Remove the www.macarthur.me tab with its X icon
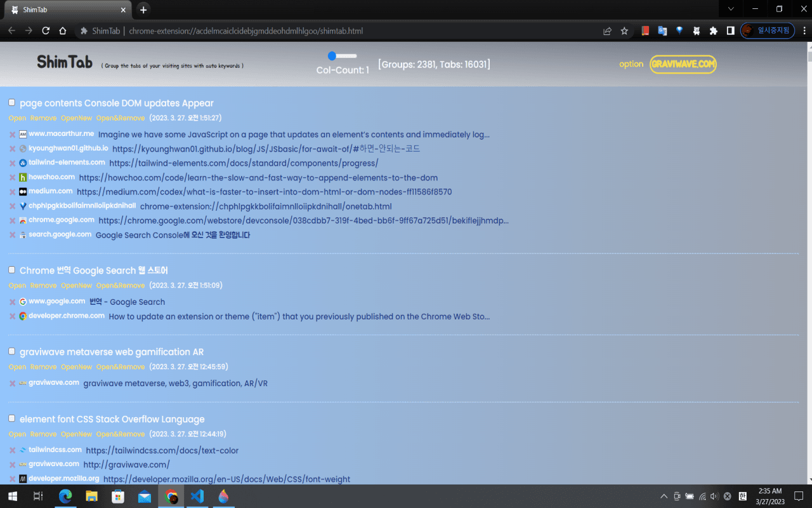812x508 pixels. pyautogui.click(x=12, y=135)
